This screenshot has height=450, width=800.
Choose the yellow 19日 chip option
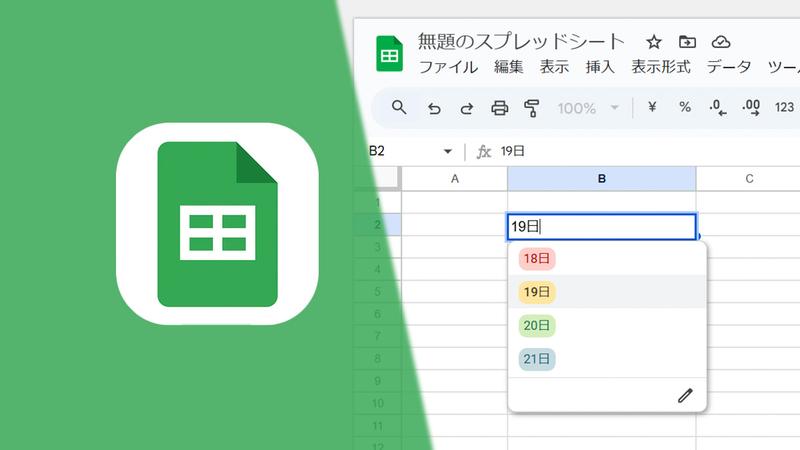click(x=537, y=292)
